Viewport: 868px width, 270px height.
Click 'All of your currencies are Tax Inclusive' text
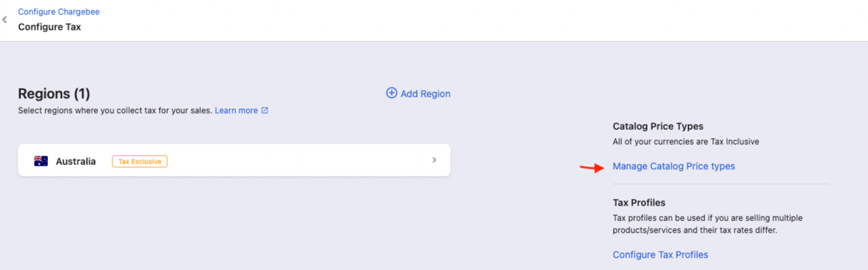click(x=686, y=142)
